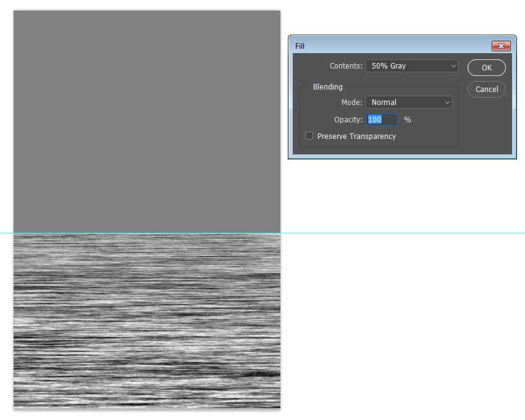The image size is (525, 420).
Task: Confirm the fill with OK
Action: (487, 68)
